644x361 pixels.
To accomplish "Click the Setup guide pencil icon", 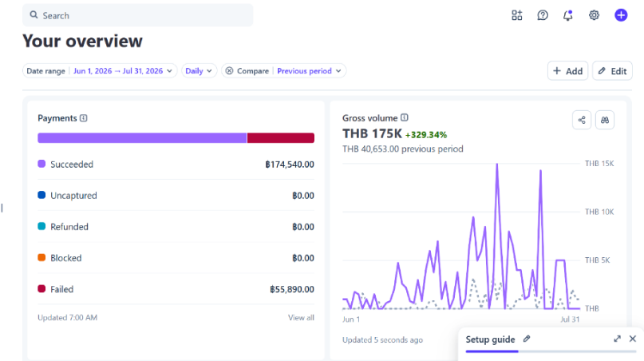I will [x=527, y=339].
